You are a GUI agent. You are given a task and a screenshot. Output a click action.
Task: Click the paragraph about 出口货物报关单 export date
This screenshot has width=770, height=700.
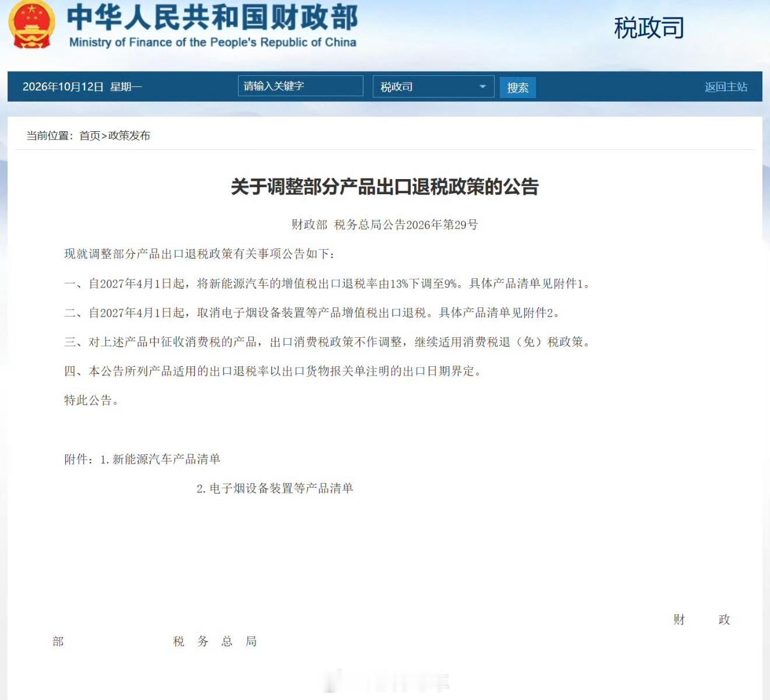(x=272, y=371)
